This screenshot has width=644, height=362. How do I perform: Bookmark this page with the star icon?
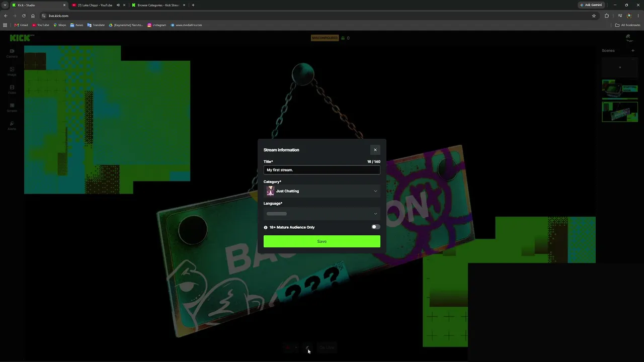pos(594,16)
